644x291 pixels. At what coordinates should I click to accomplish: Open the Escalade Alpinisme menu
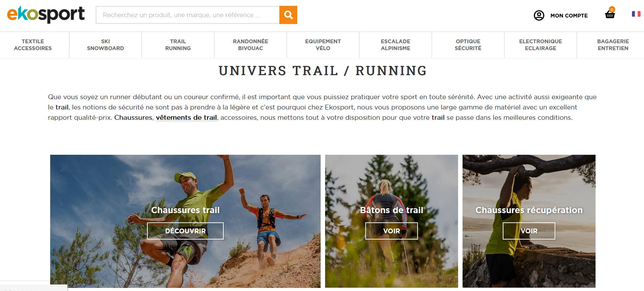tap(396, 45)
